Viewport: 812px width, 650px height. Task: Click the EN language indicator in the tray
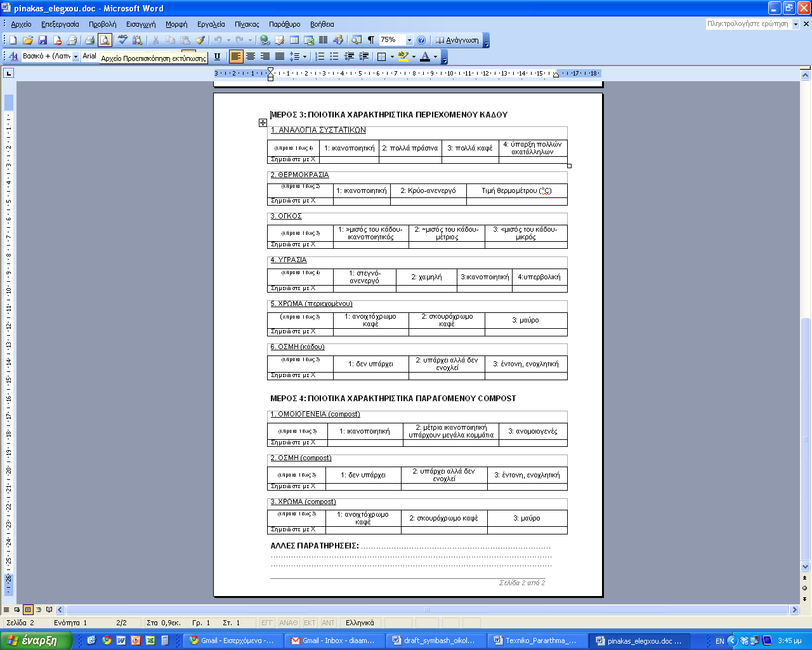pos(719,641)
